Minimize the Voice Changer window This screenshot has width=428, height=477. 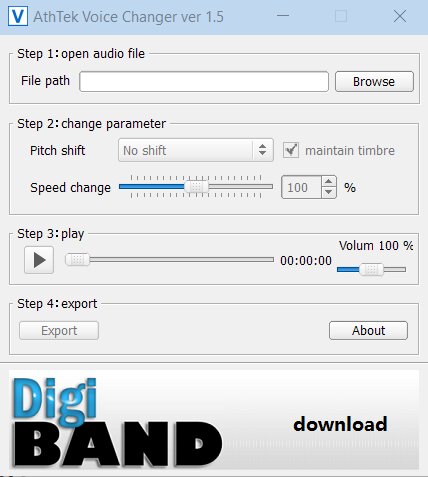[283, 16]
